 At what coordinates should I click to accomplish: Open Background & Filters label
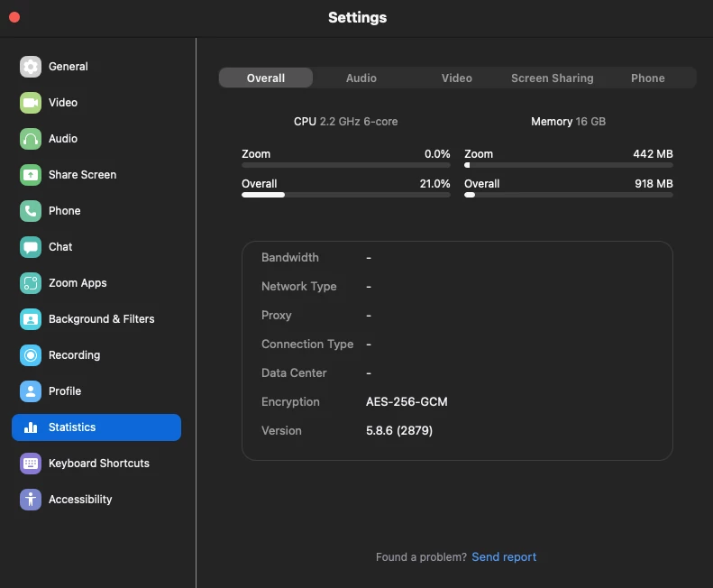click(101, 319)
